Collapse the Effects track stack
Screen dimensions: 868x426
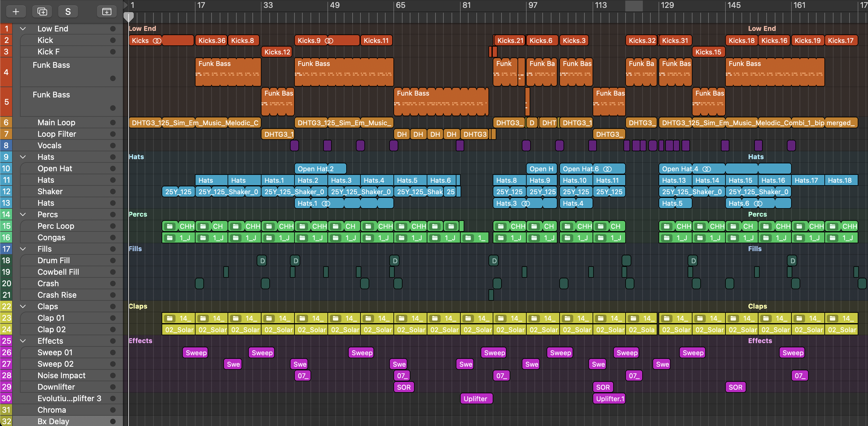(x=23, y=341)
